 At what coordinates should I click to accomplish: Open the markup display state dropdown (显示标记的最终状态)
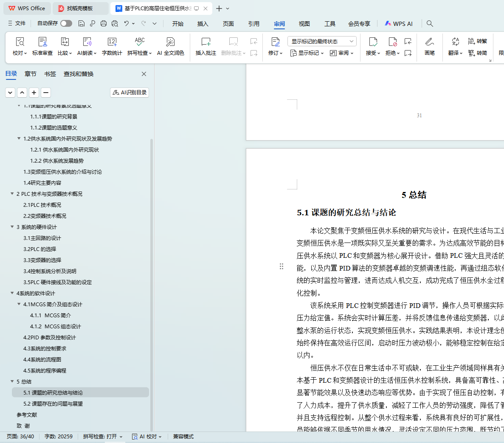(x=321, y=41)
